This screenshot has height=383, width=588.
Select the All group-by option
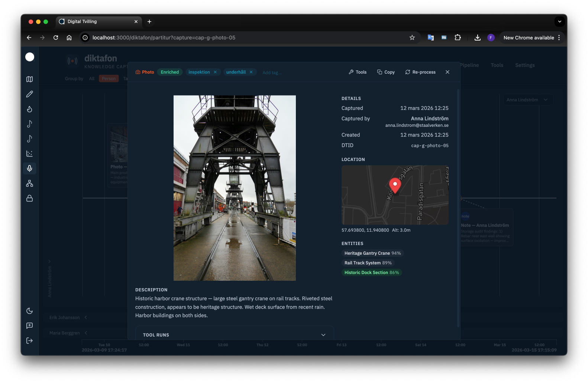coord(92,78)
